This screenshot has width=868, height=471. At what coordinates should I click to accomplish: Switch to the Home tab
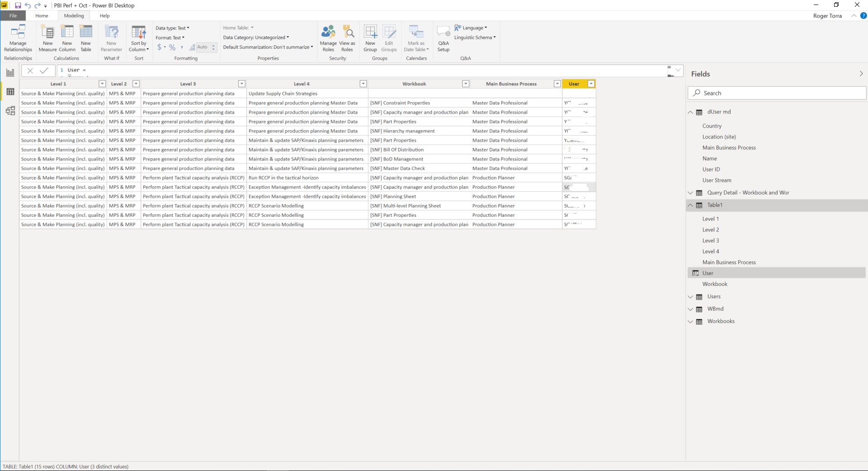coord(42,16)
